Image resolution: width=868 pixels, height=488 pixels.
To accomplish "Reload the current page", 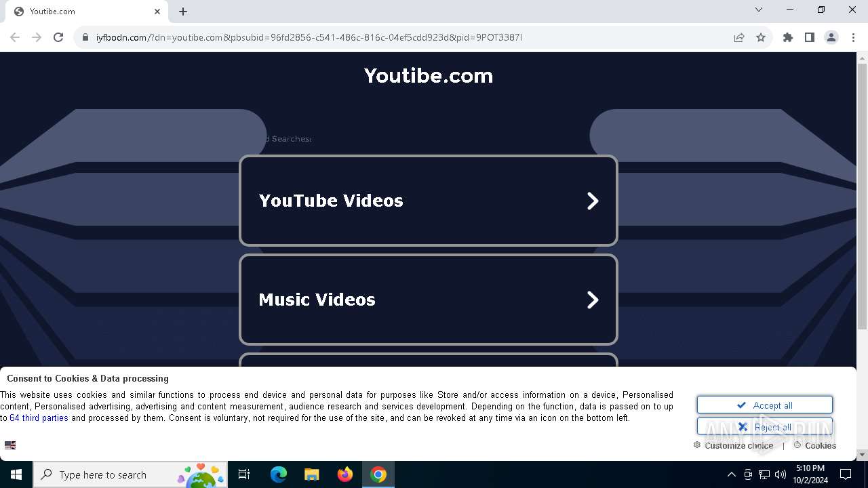I will coord(58,37).
